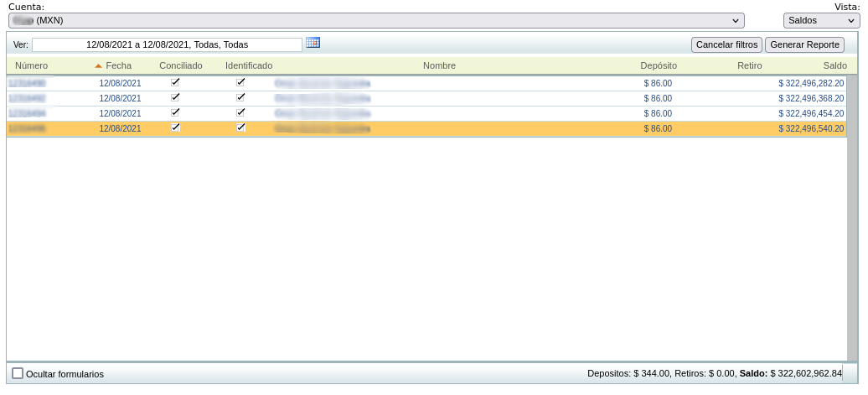Sort table by Saldo column header
The height and width of the screenshot is (395, 868).
tap(834, 65)
